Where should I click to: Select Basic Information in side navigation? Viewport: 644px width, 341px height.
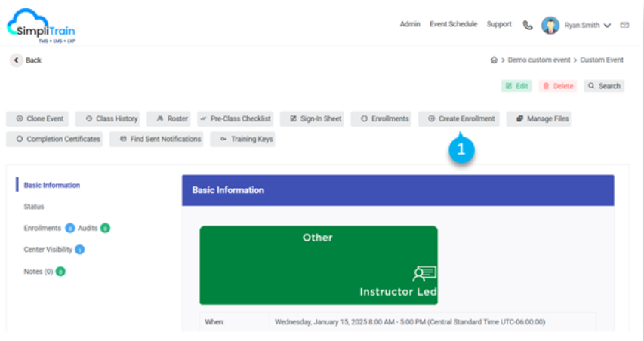(52, 185)
